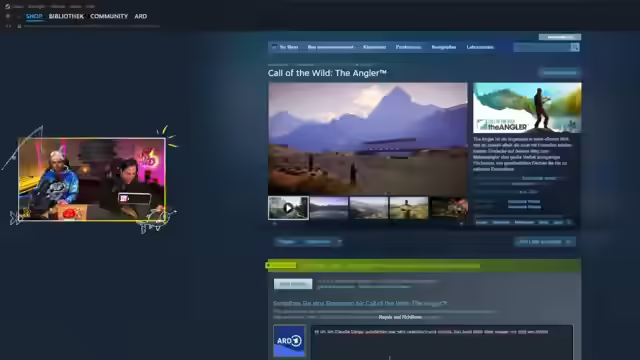The width and height of the screenshot is (640, 360).
Task: Click the grey play button below green bar
Action: click(293, 284)
